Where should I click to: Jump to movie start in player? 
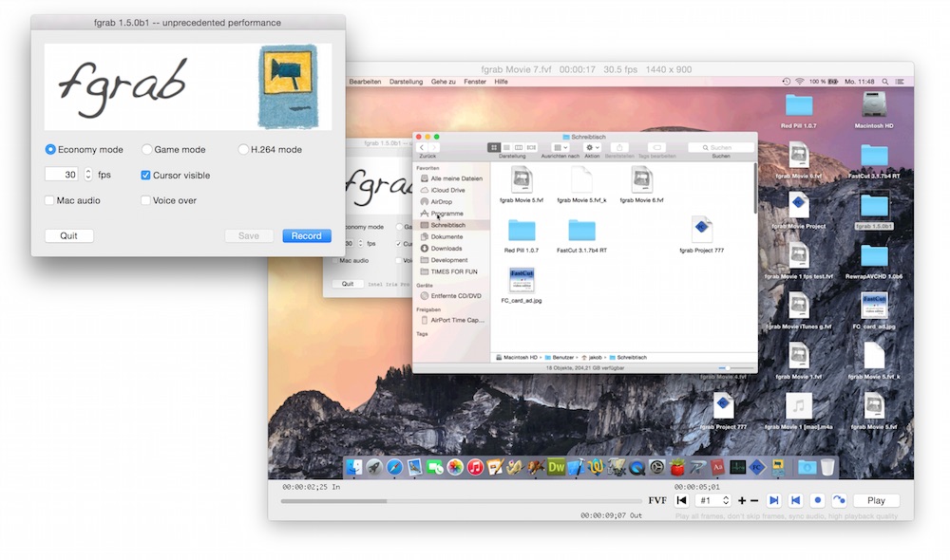681,500
